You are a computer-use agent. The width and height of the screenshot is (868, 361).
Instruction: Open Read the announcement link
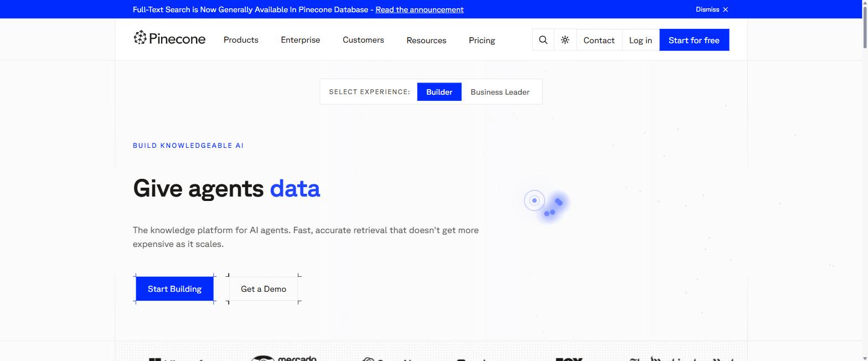pyautogui.click(x=420, y=9)
